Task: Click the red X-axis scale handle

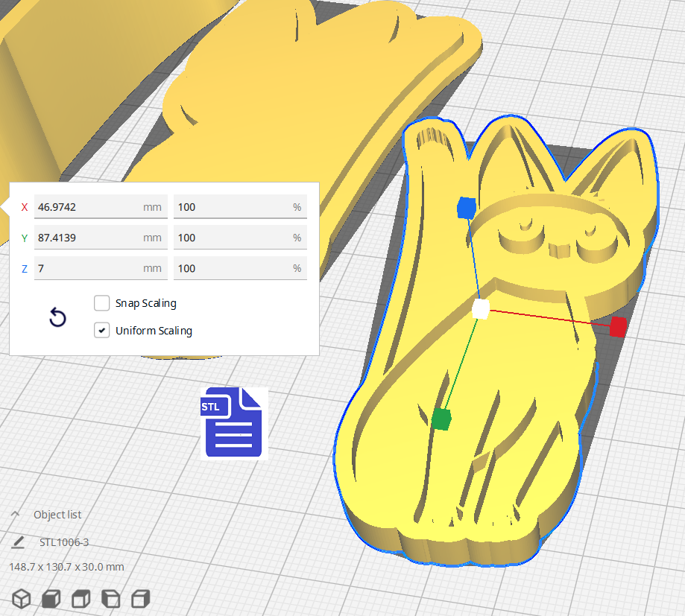Action: 618,327
